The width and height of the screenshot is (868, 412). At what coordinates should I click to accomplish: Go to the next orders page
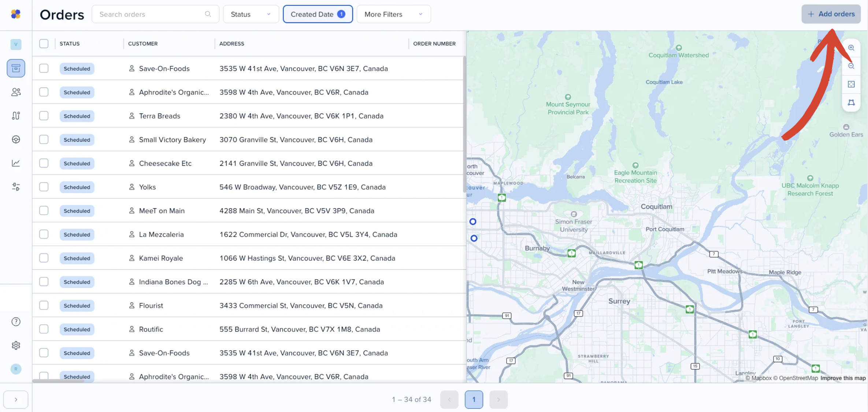point(498,400)
